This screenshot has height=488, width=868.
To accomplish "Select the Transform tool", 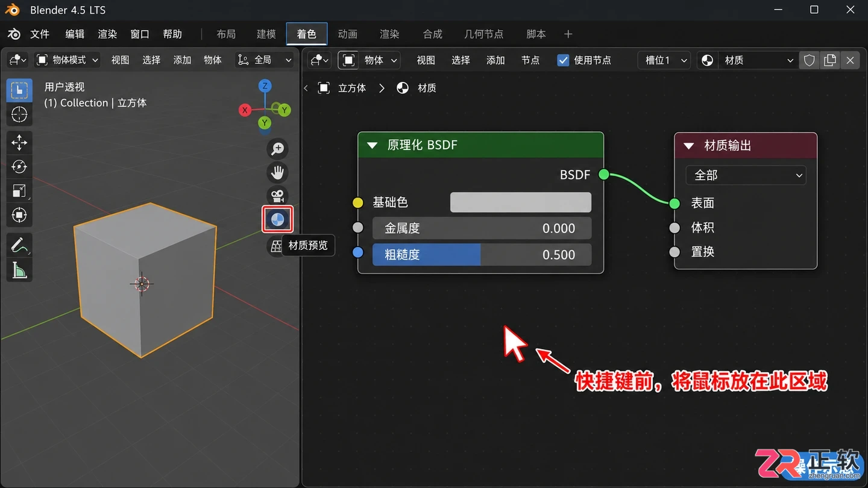I will [x=19, y=215].
